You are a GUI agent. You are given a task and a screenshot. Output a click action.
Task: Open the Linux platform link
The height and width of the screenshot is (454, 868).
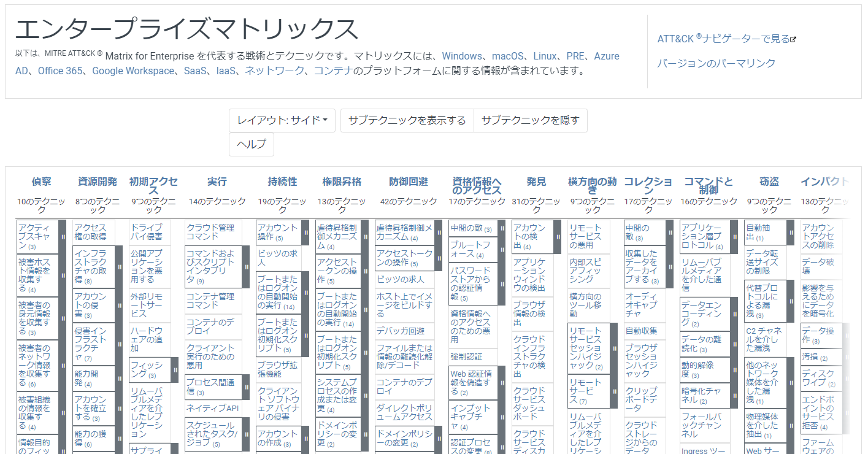pyautogui.click(x=545, y=56)
